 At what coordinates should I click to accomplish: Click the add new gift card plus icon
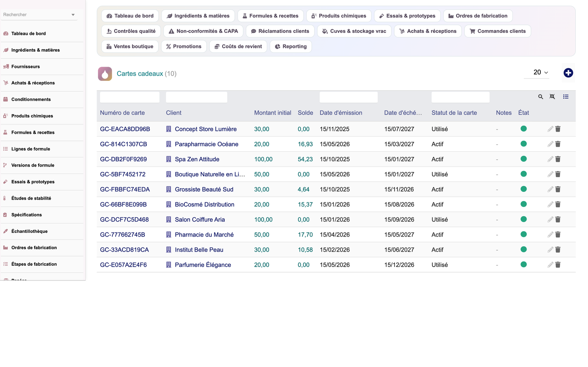568,73
